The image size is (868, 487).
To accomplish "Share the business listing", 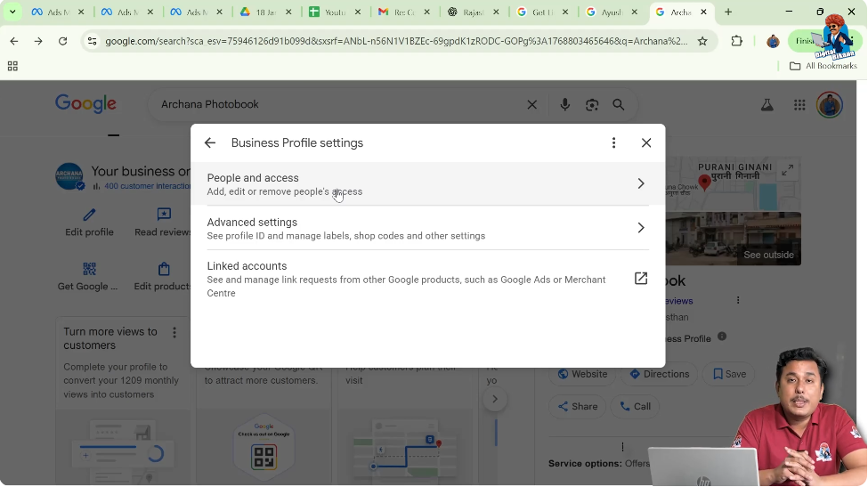I will point(578,406).
